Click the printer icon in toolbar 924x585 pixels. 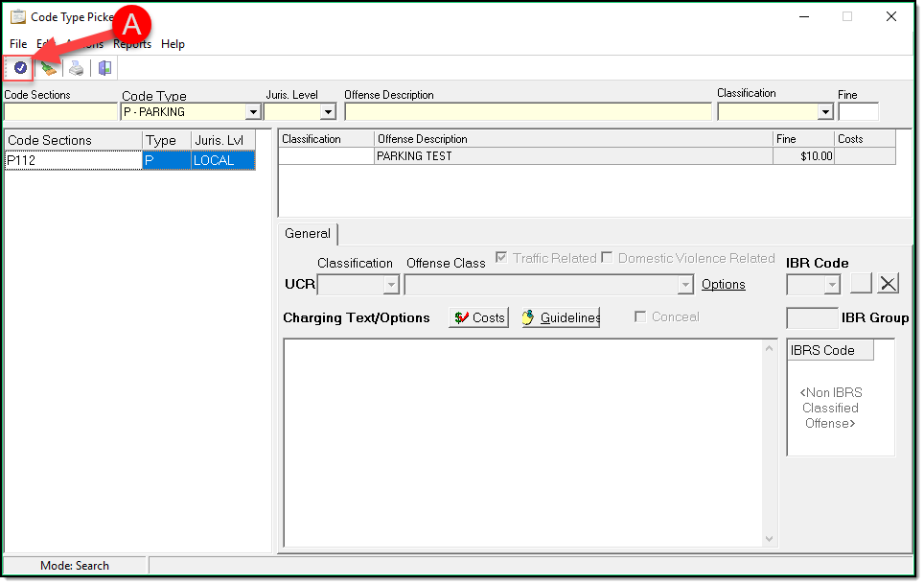[76, 68]
